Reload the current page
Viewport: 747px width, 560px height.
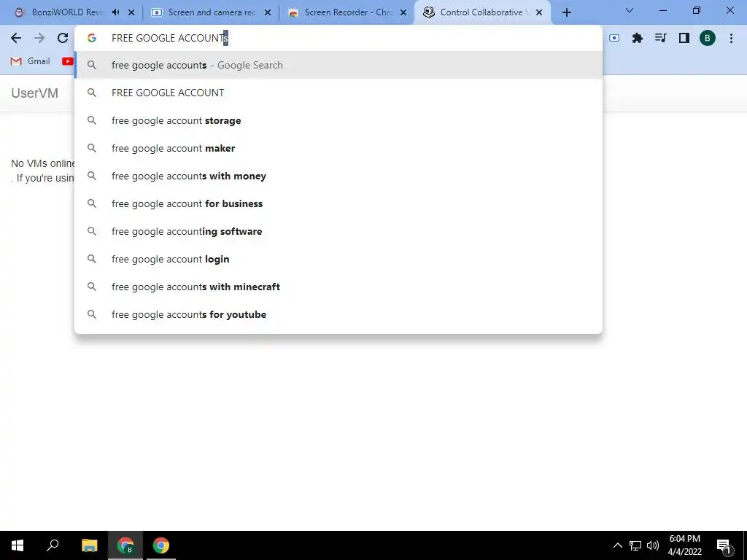(x=63, y=38)
